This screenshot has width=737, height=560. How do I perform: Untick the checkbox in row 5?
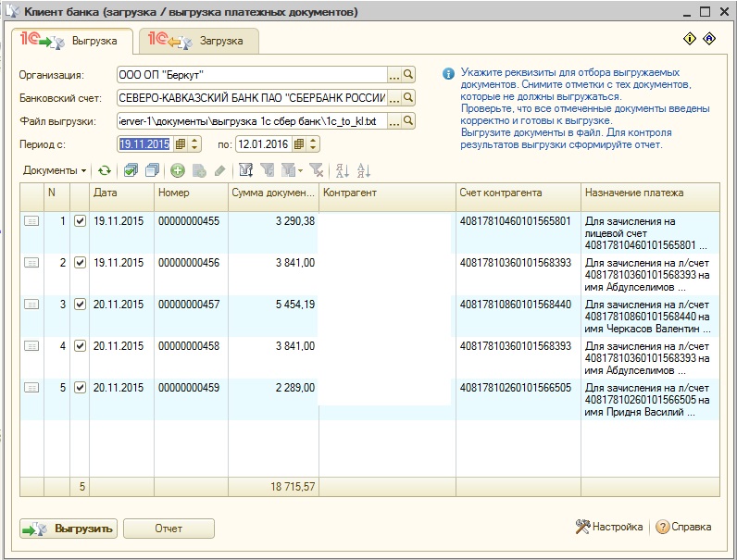[x=80, y=388]
